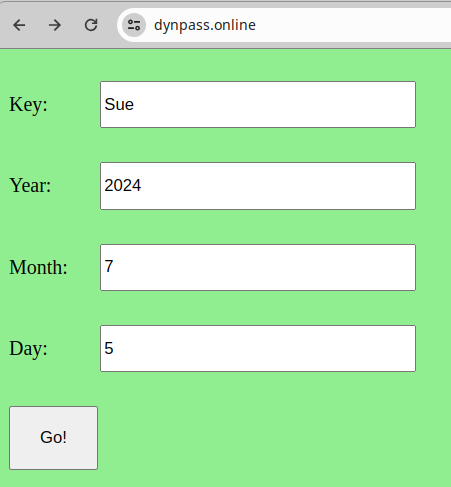Go back to the previous page
The width and height of the screenshot is (451, 487).
[19, 25]
